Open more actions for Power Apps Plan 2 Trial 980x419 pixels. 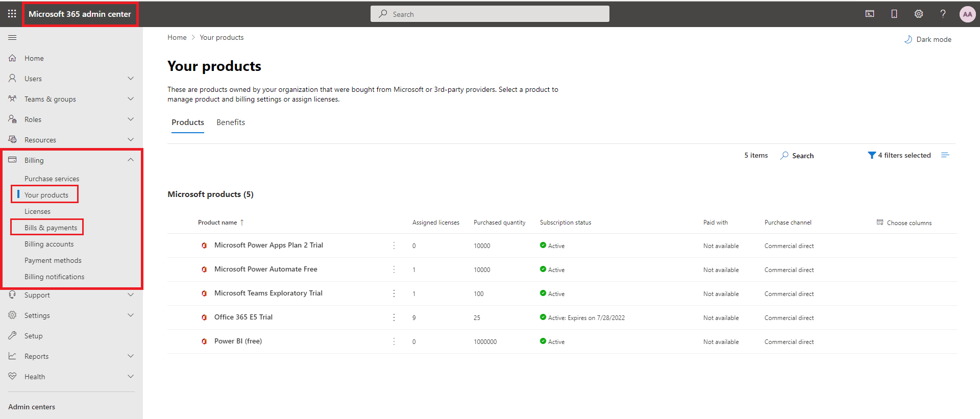[394, 245]
